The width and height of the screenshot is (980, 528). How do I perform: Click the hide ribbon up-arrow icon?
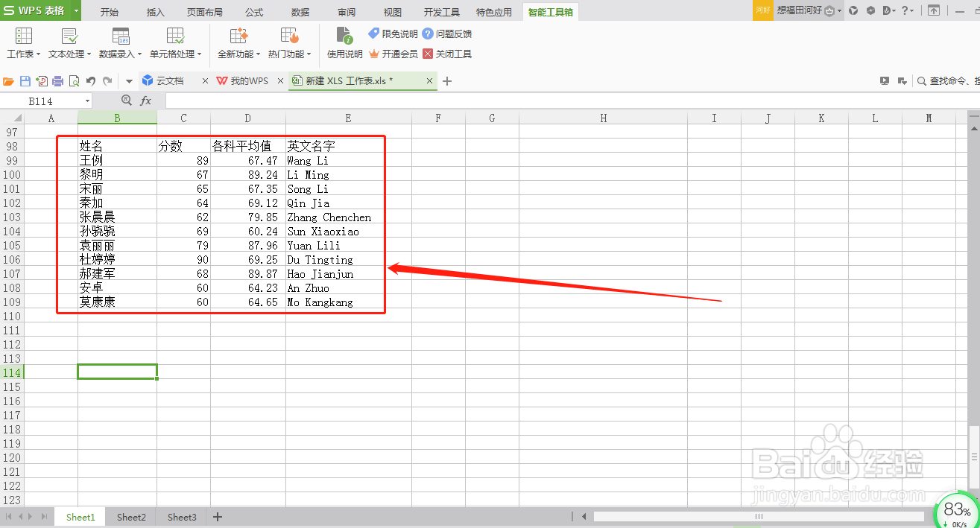[934, 10]
